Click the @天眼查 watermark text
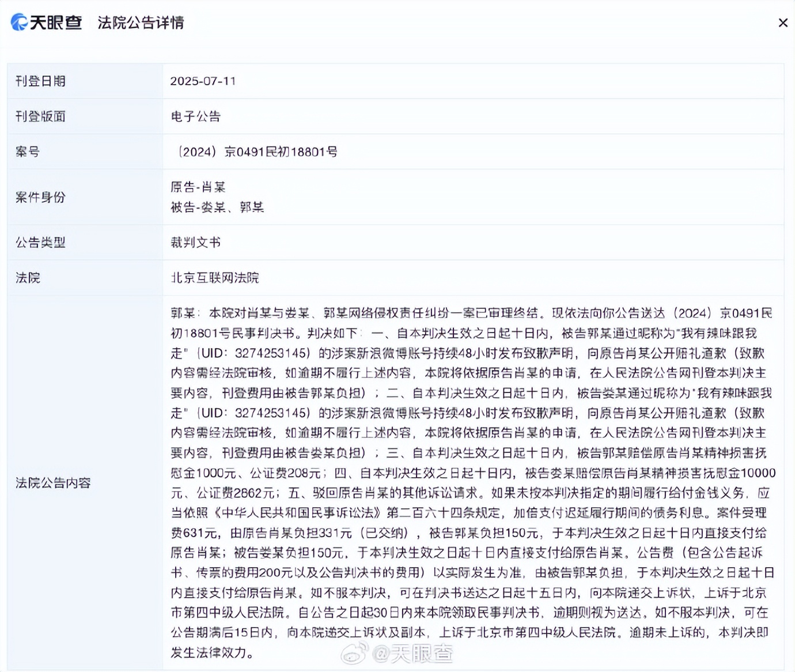 click(x=412, y=653)
